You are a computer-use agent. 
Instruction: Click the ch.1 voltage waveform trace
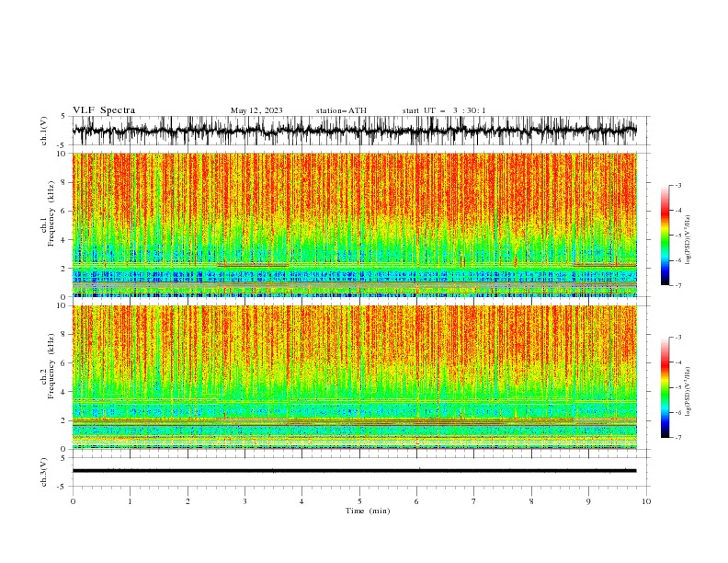[x=354, y=131]
